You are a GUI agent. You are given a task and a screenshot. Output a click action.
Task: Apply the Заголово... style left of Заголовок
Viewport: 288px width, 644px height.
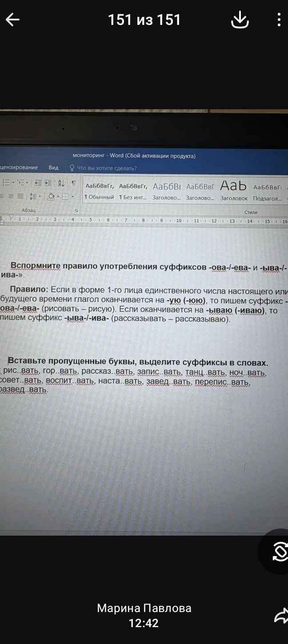pos(200,192)
